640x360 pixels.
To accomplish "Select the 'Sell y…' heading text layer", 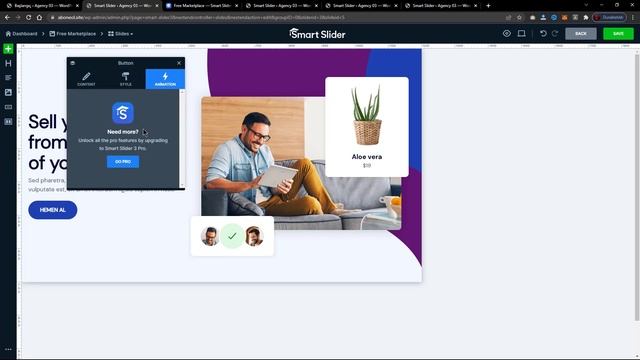I will (47, 142).
